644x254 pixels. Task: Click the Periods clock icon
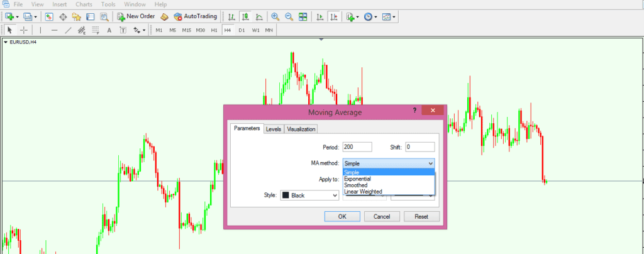pos(368,17)
